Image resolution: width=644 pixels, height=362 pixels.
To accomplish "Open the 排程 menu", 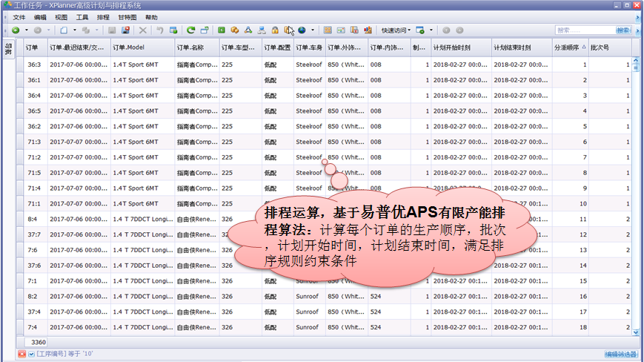I will pyautogui.click(x=103, y=17).
